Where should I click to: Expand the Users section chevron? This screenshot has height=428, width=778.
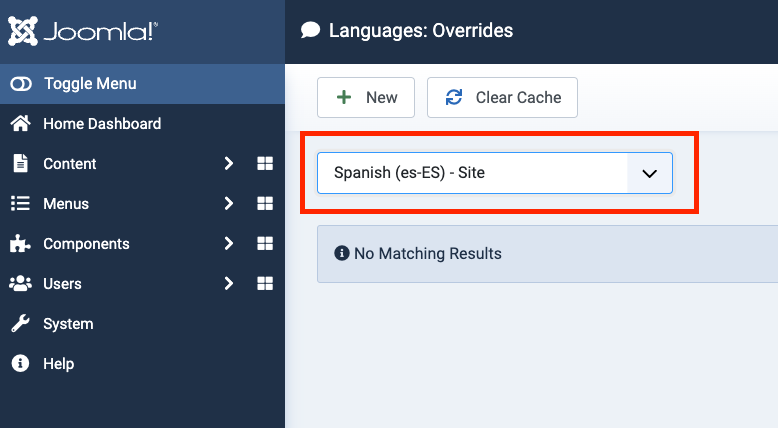229,284
